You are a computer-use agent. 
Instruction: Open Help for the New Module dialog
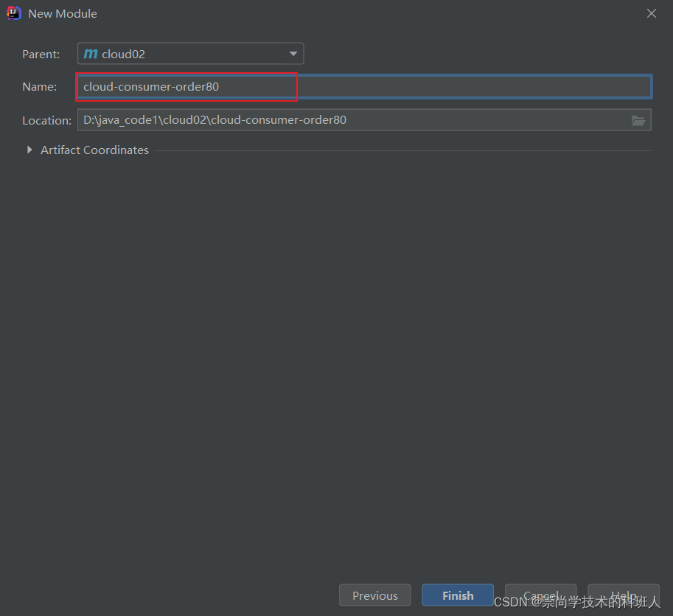click(623, 595)
